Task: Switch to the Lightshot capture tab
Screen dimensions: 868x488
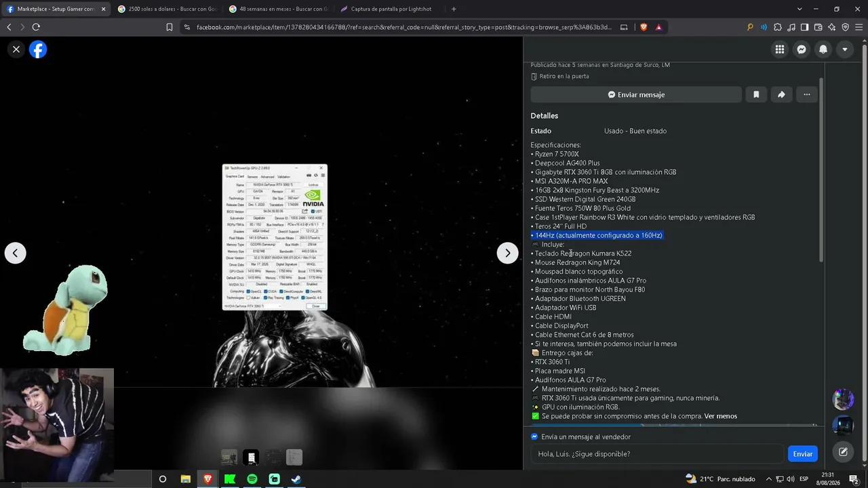Action: pos(390,9)
